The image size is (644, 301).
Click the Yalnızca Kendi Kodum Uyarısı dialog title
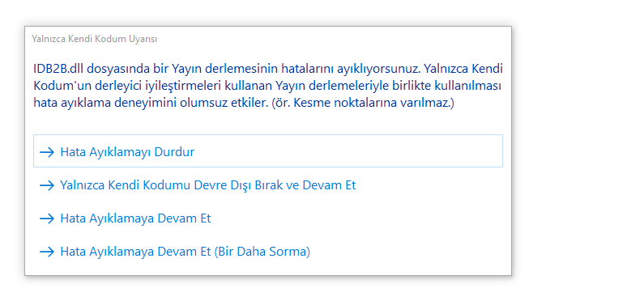coord(95,39)
